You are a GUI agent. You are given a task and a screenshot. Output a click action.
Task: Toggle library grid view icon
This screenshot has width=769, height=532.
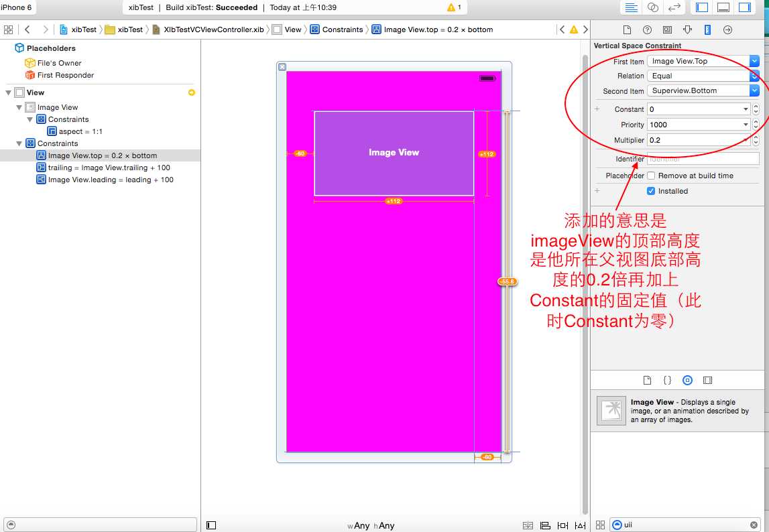tap(600, 525)
